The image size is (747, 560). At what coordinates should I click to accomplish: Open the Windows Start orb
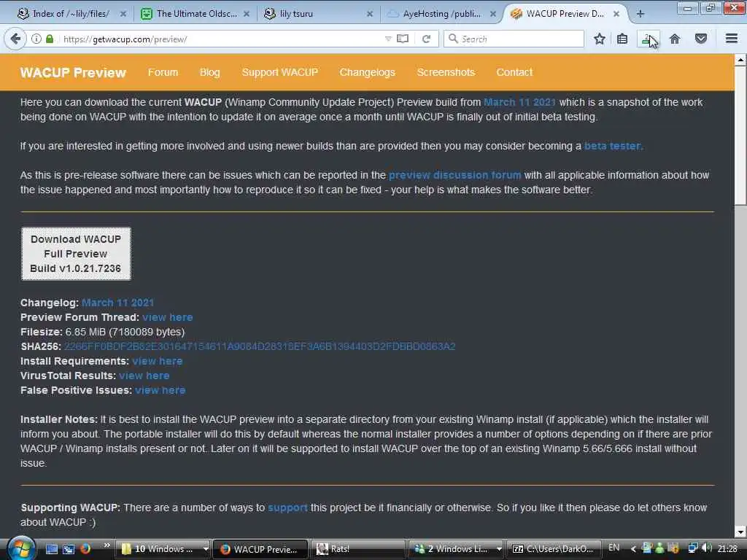(22, 548)
